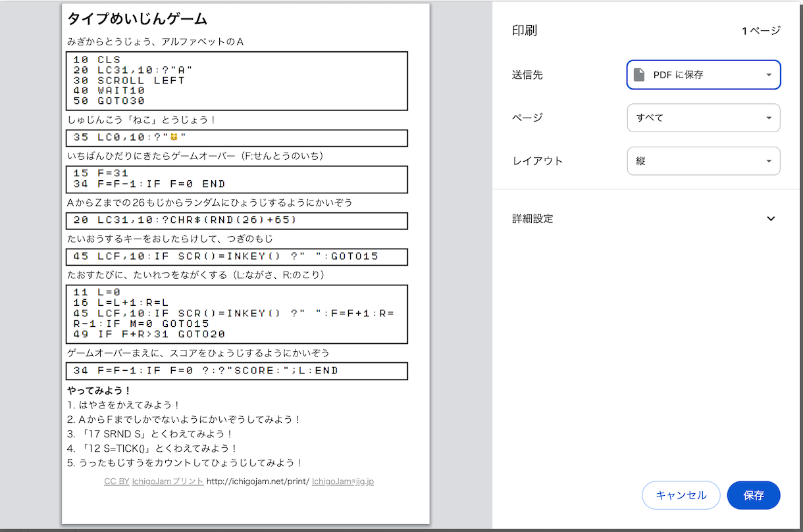The image size is (803, 532).
Task: Click code line '11 L=0'
Action: 97,293
